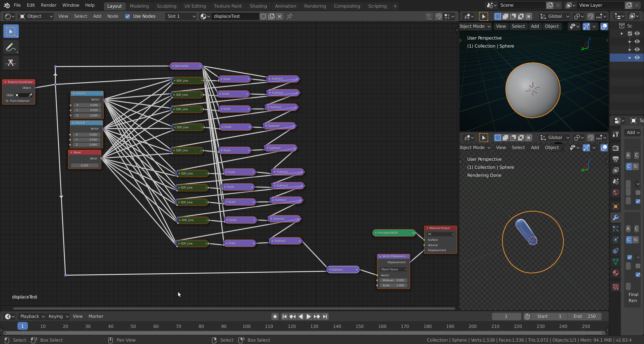Enable From Instancer in the Texture Coordinate node
This screenshot has width=644, height=344.
tap(7, 101)
